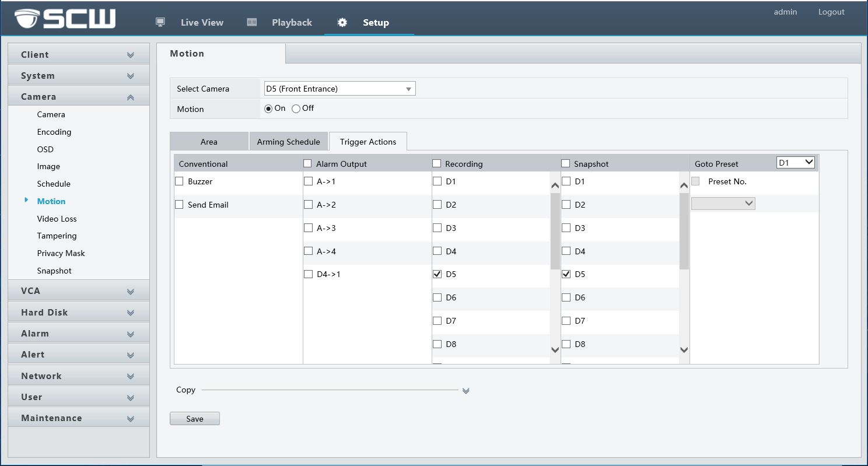Image resolution: width=868 pixels, height=466 pixels.
Task: Click the Setup gear icon
Action: (342, 22)
